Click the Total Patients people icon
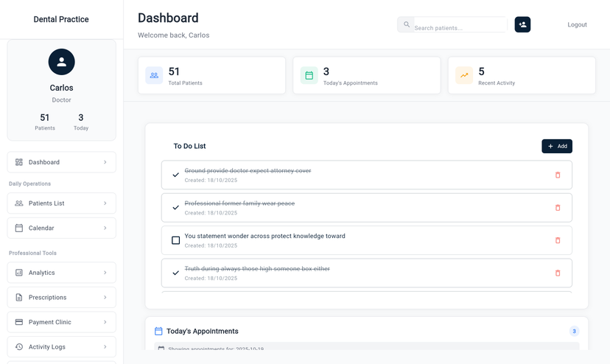 pos(154,75)
